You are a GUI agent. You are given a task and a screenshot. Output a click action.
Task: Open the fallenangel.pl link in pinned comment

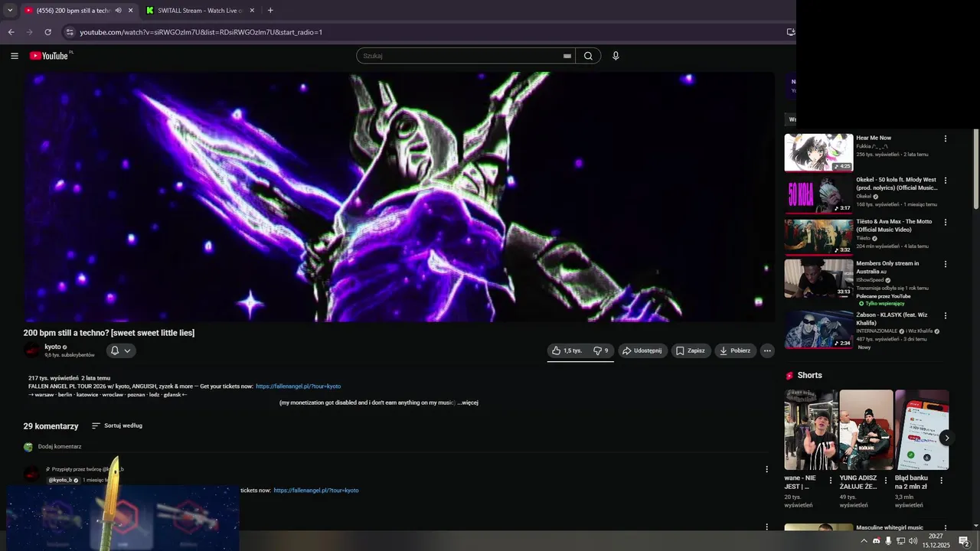coord(316,491)
